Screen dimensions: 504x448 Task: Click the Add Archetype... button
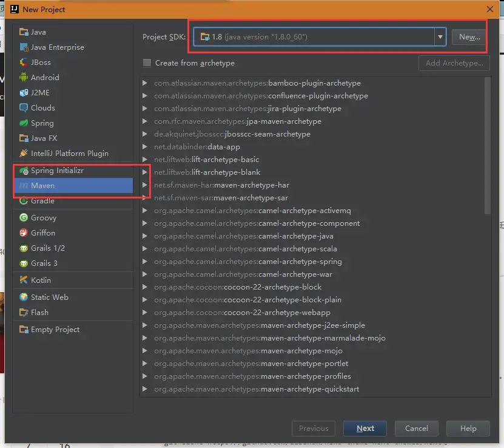click(454, 63)
